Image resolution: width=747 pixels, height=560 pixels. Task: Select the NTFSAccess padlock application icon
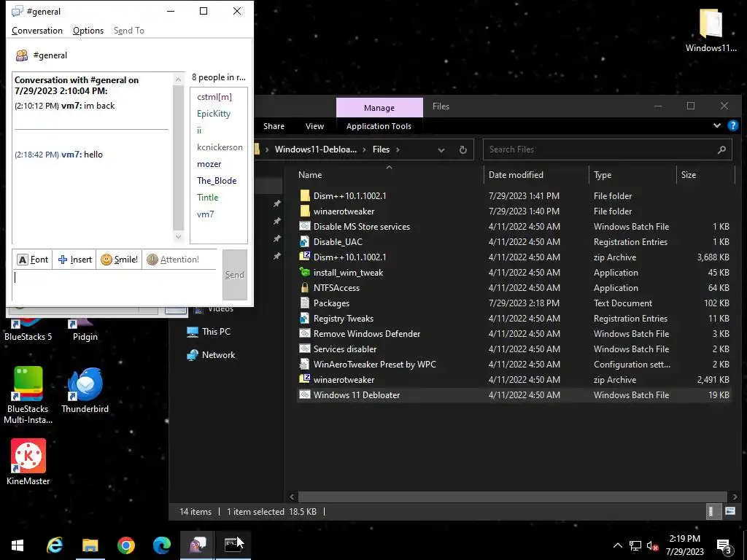point(305,287)
